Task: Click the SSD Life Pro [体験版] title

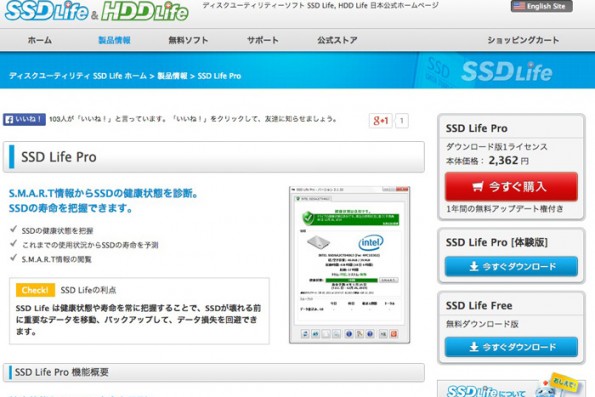Action: coord(497,243)
